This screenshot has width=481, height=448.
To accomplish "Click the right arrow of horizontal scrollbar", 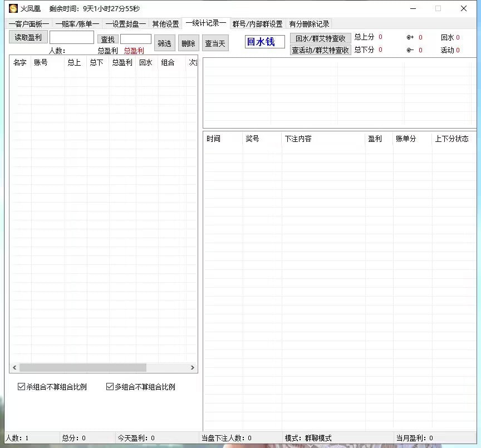I will click(x=193, y=368).
